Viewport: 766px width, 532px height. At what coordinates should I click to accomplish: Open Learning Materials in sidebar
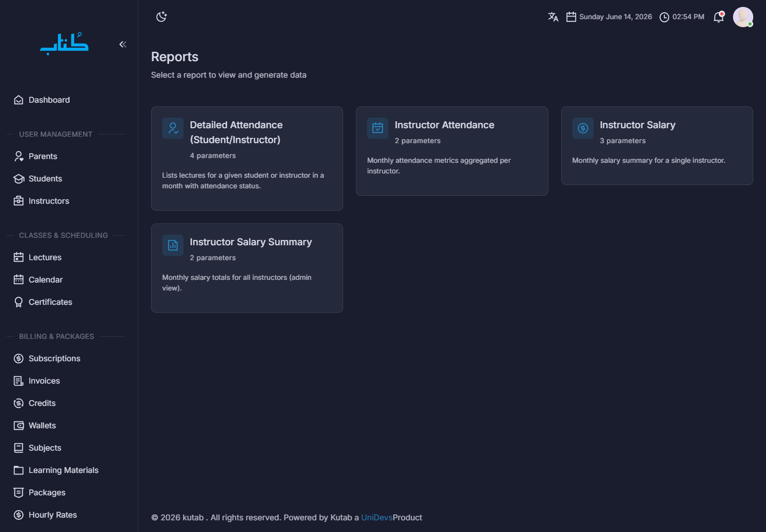(63, 470)
